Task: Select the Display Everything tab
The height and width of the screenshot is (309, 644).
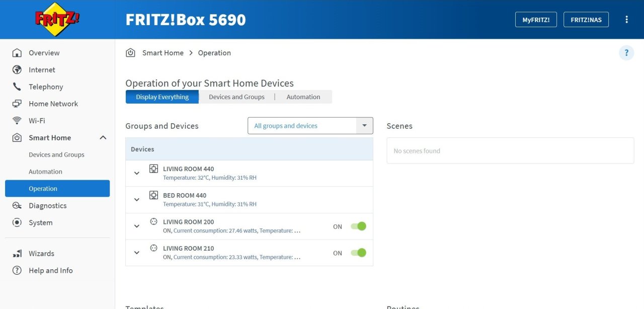Action: click(x=162, y=97)
